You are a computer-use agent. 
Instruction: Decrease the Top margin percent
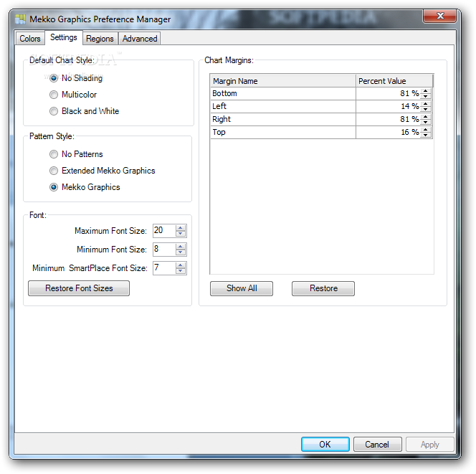[x=426, y=135]
